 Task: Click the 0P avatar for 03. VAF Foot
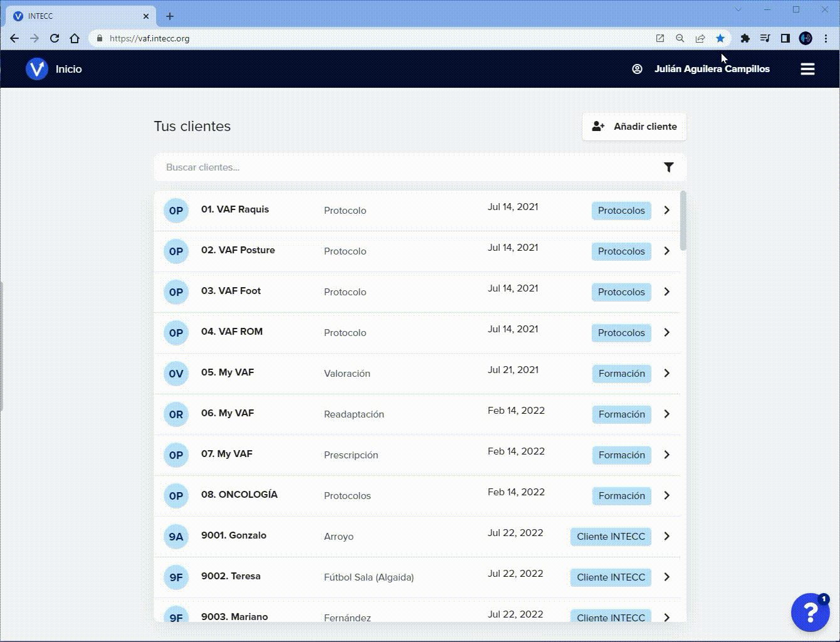pyautogui.click(x=176, y=292)
